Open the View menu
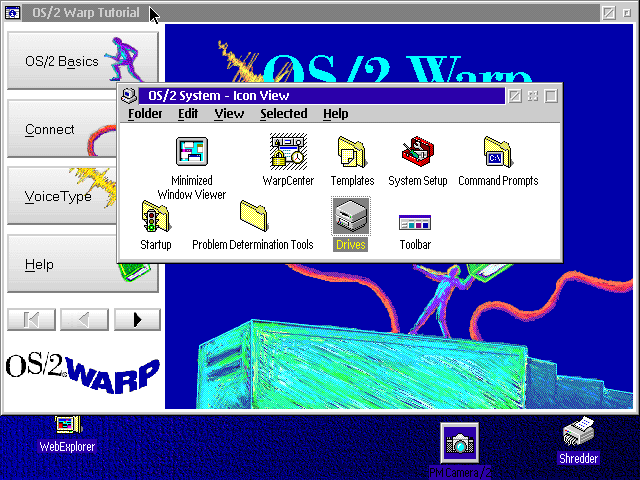The height and width of the screenshot is (480, 640). [x=229, y=113]
